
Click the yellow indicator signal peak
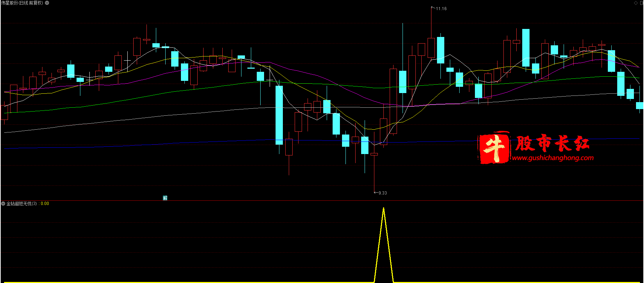383,209
